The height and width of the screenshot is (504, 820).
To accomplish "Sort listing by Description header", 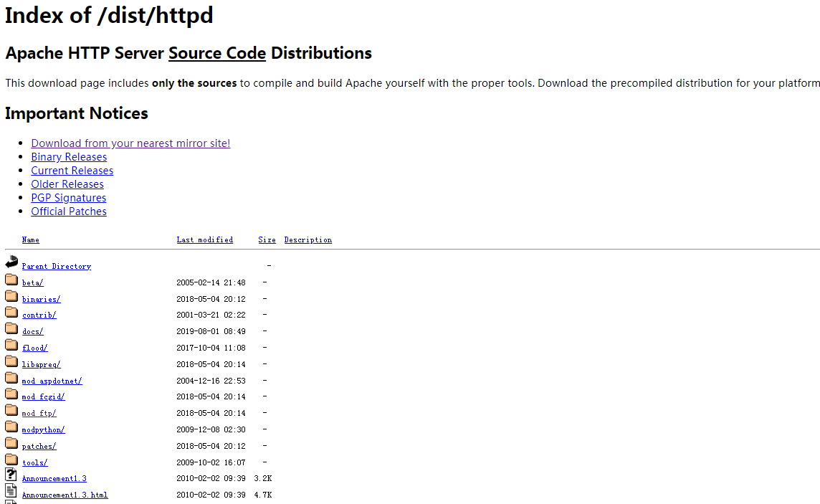I will click(x=308, y=240).
